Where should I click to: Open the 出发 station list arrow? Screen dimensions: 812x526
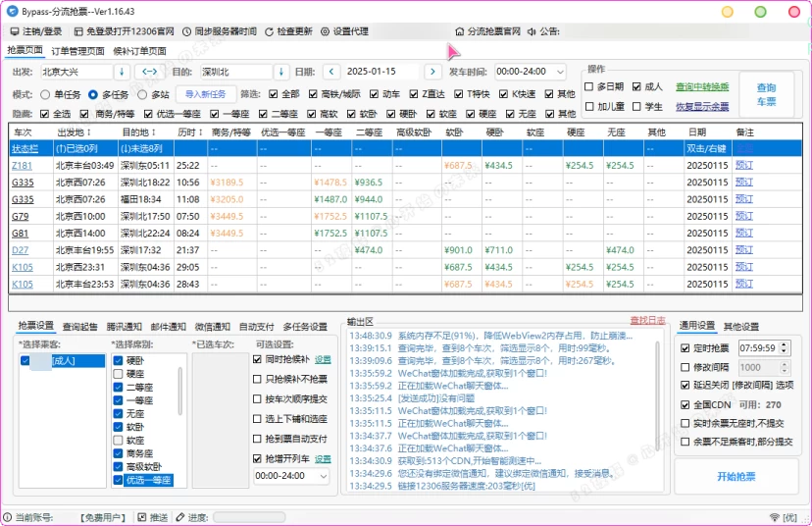click(122, 72)
